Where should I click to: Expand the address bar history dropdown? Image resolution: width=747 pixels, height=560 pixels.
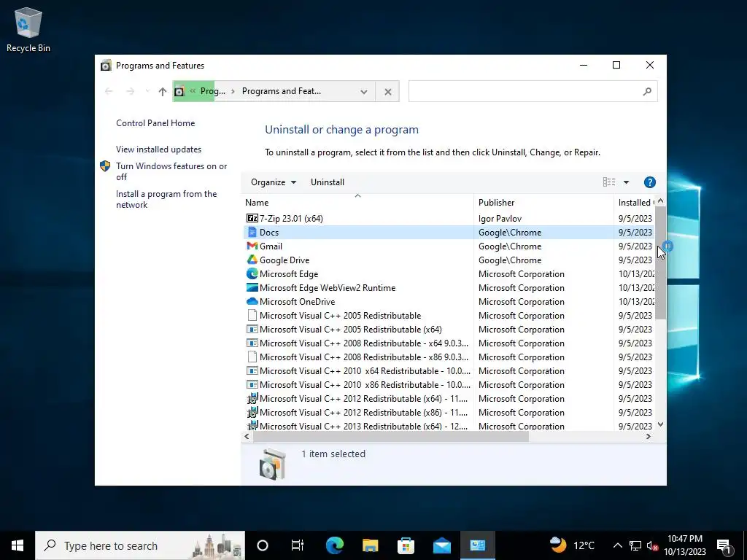point(364,91)
